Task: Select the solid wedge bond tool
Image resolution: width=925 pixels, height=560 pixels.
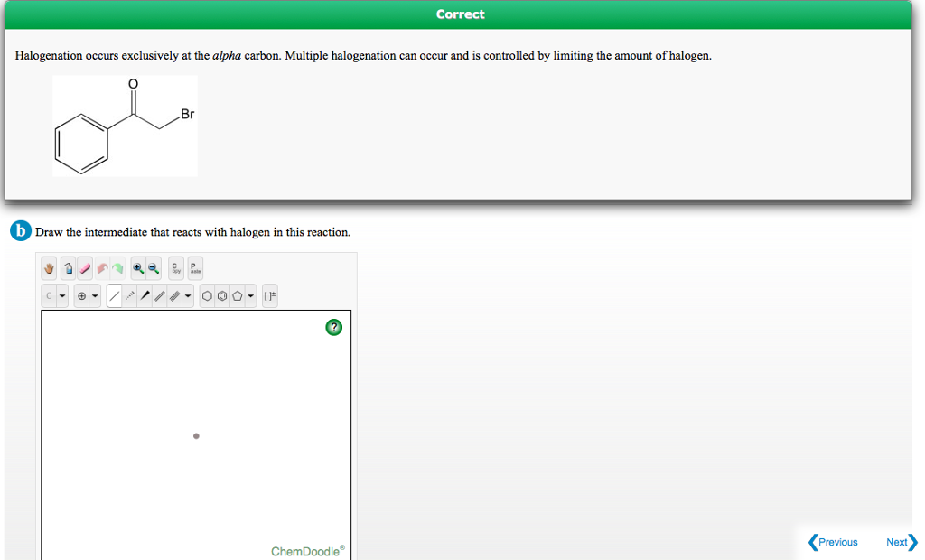Action: 145,294
